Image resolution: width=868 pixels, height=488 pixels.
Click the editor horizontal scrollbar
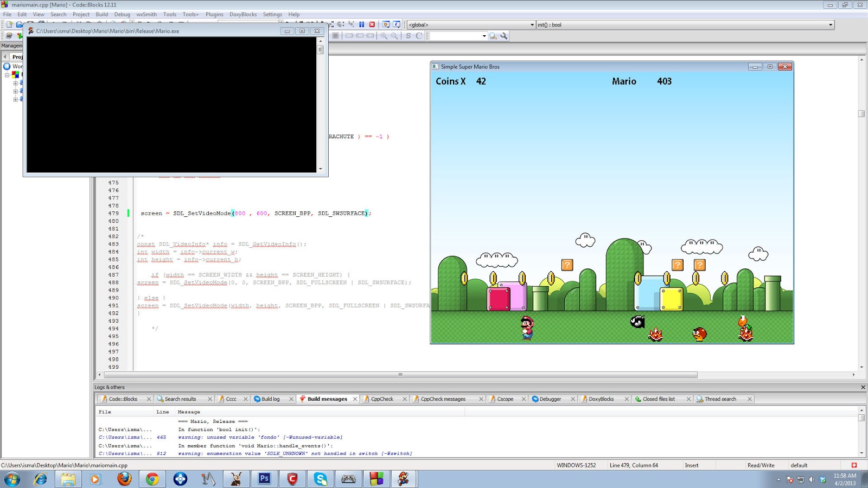pyautogui.click(x=400, y=375)
